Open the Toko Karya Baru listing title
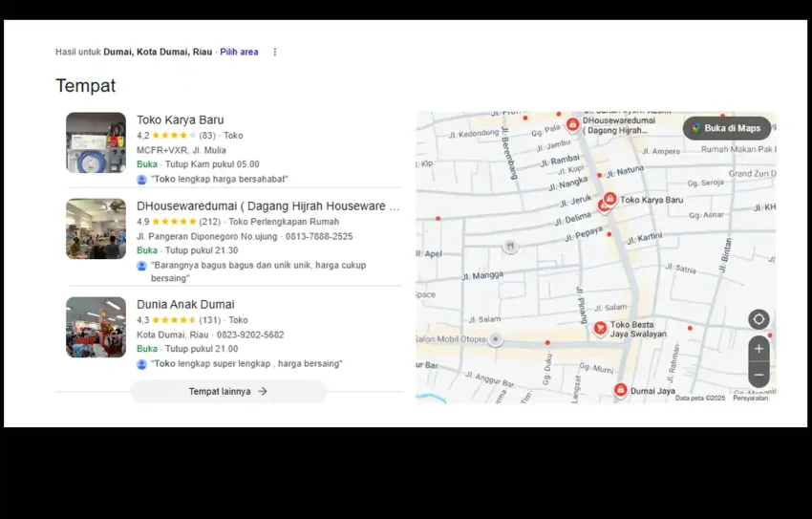This screenshot has width=812, height=519. [181, 119]
